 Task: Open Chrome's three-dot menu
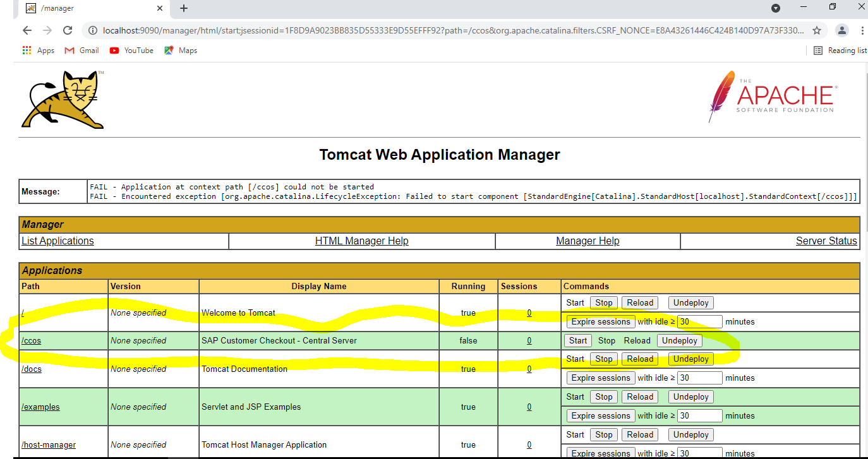tap(862, 30)
